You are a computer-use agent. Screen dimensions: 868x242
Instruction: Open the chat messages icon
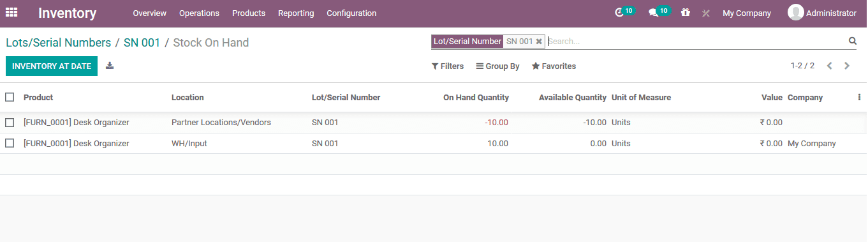coord(653,13)
